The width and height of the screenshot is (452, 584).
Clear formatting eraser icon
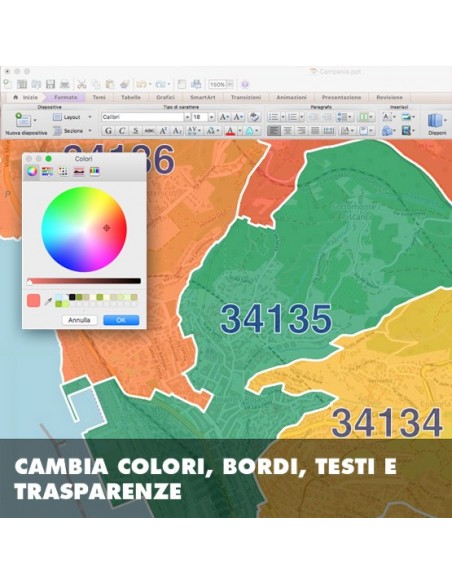(x=254, y=117)
